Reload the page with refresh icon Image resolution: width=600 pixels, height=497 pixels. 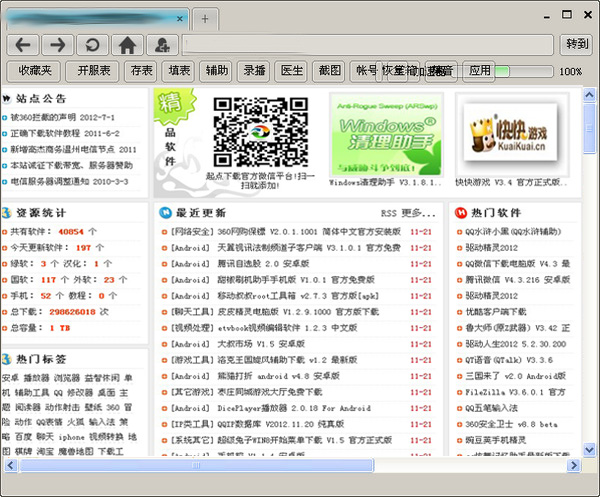point(92,44)
